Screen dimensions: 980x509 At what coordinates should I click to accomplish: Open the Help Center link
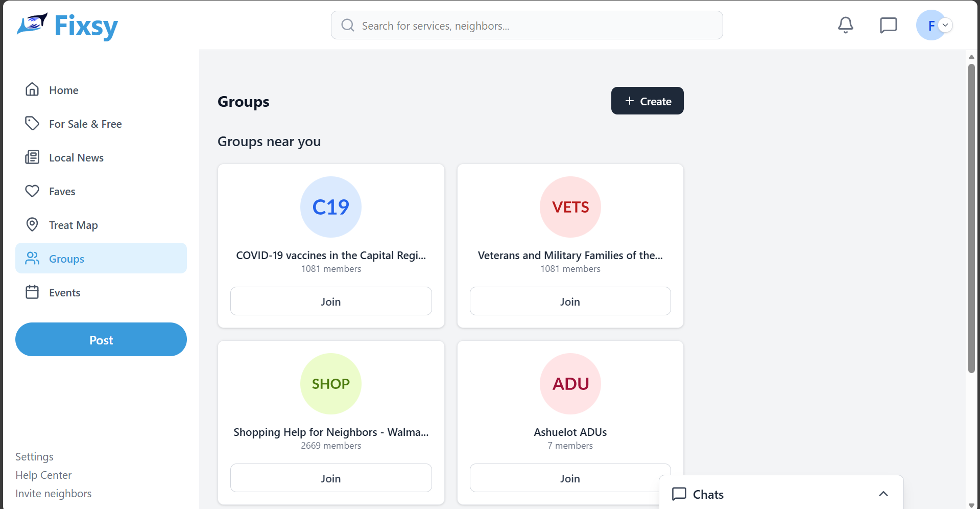click(x=43, y=475)
